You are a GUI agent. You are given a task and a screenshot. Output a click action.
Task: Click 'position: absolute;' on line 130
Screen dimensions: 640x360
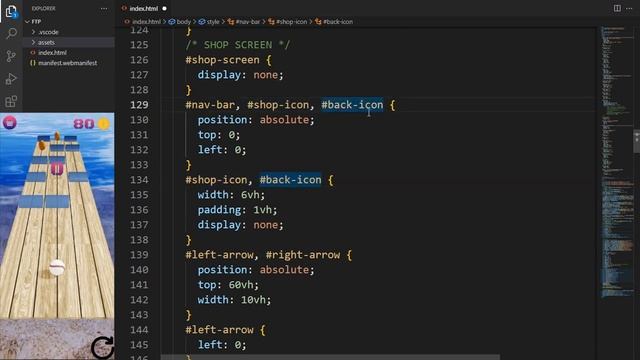coord(256,120)
